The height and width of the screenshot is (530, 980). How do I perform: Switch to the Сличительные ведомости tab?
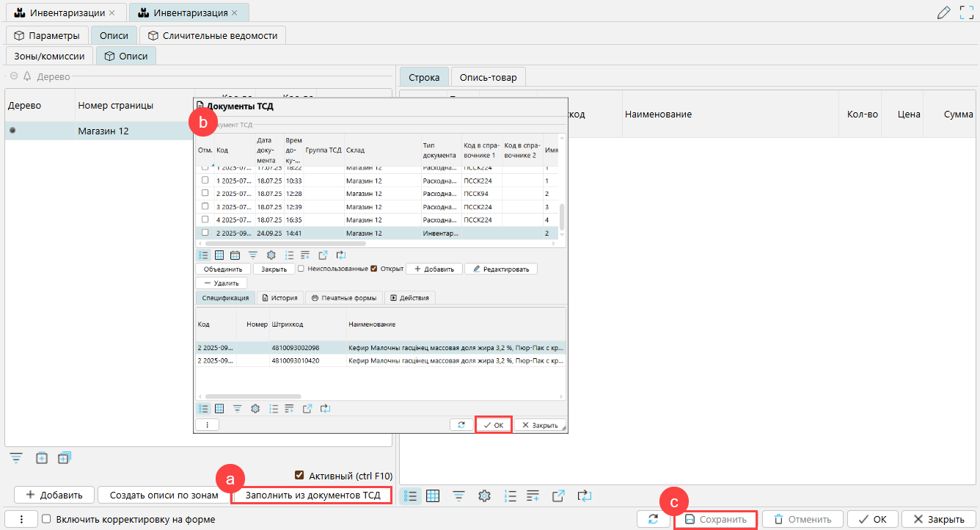click(x=213, y=35)
